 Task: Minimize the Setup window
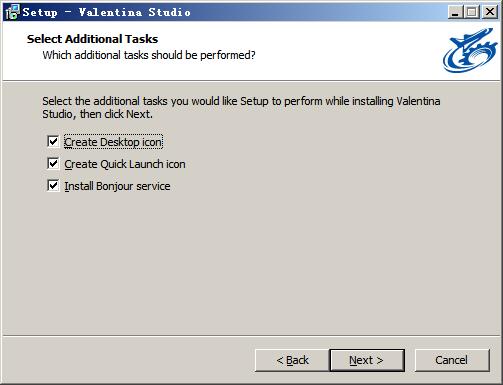click(x=455, y=12)
